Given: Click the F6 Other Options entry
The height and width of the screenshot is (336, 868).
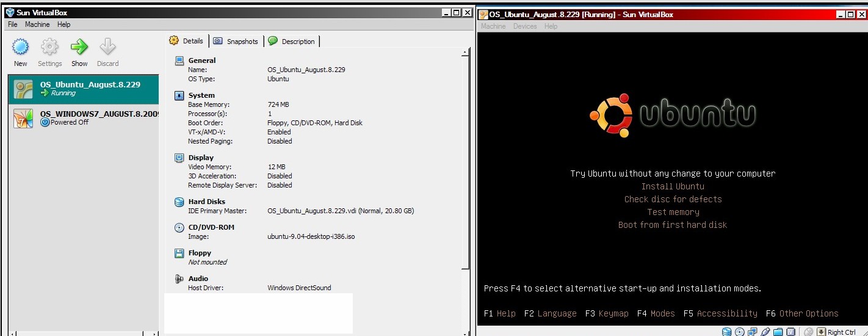Looking at the screenshot, I should pos(802,313).
